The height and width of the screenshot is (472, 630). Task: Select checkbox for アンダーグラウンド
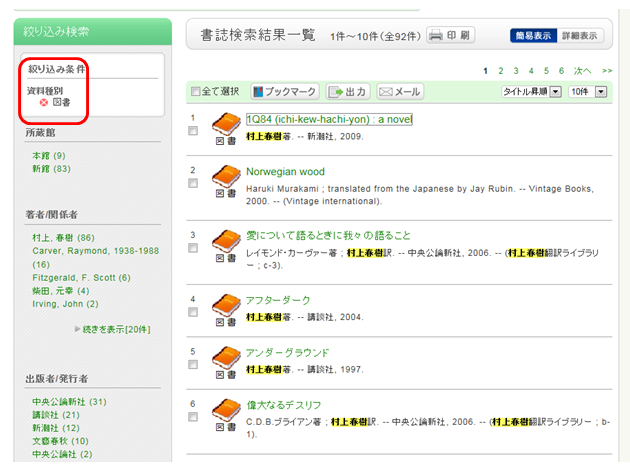click(193, 364)
